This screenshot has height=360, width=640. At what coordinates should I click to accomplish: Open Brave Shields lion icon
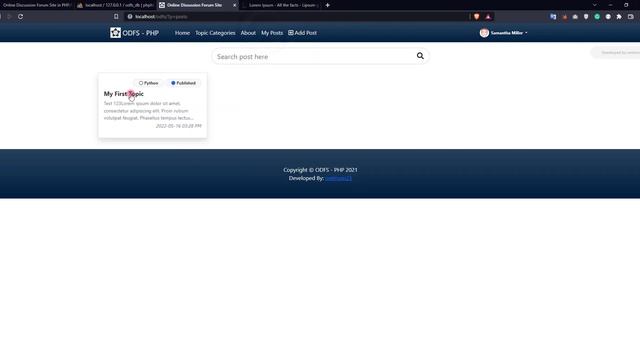(x=476, y=17)
